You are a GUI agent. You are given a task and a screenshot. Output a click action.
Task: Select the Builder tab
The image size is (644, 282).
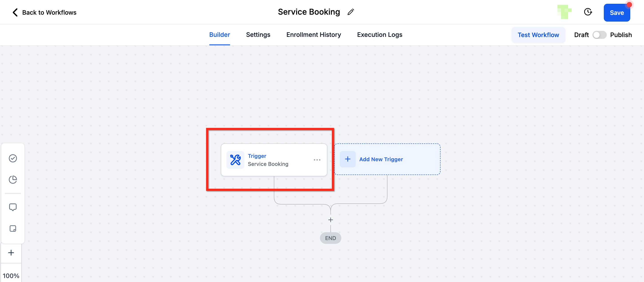coord(219,35)
